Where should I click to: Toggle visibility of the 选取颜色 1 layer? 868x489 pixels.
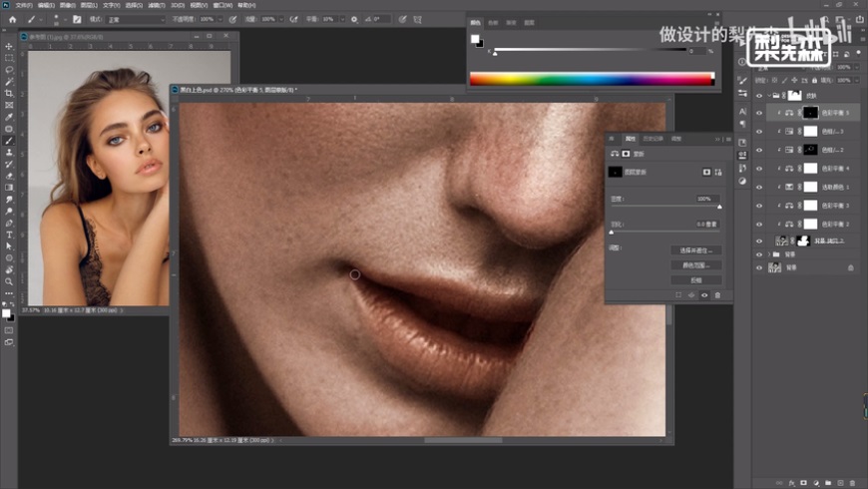759,187
